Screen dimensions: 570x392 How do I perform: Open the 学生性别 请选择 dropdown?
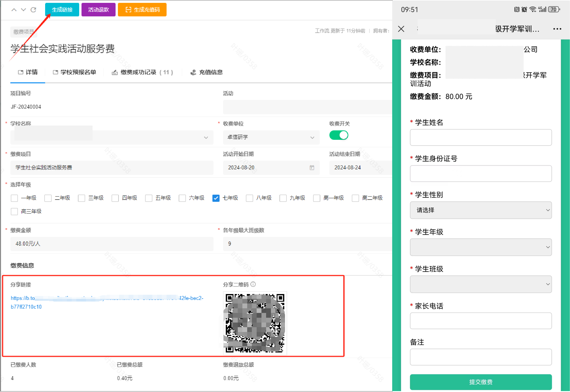point(480,210)
